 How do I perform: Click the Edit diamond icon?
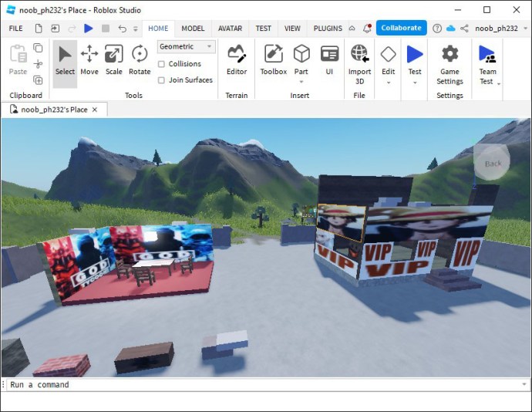(388, 54)
